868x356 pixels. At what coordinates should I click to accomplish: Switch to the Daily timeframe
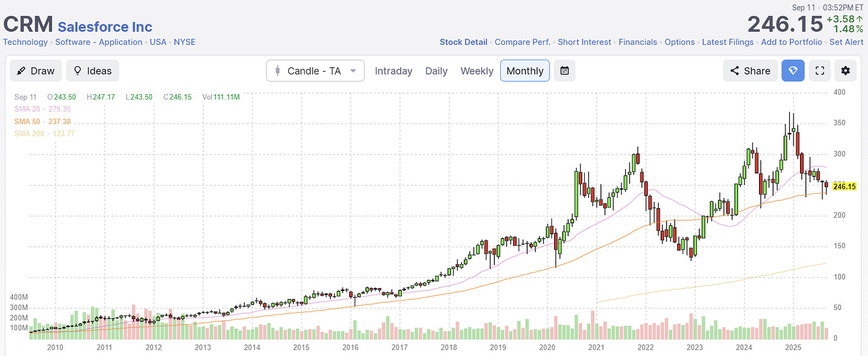436,71
